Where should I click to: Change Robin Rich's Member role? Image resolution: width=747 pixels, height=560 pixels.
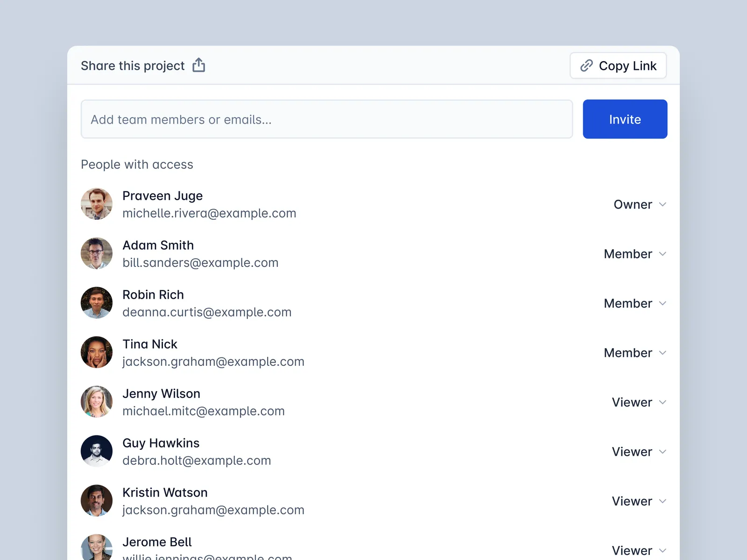click(x=634, y=303)
